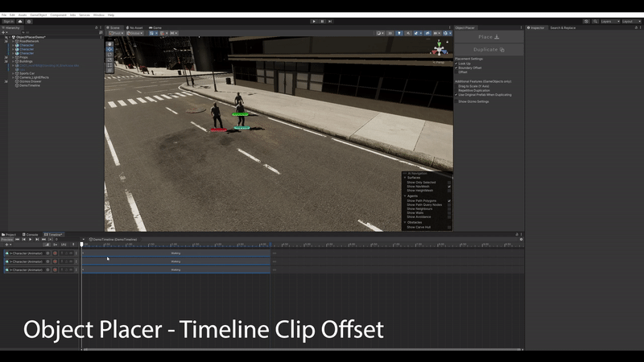Click the Scene orientation gizmo

[439, 49]
